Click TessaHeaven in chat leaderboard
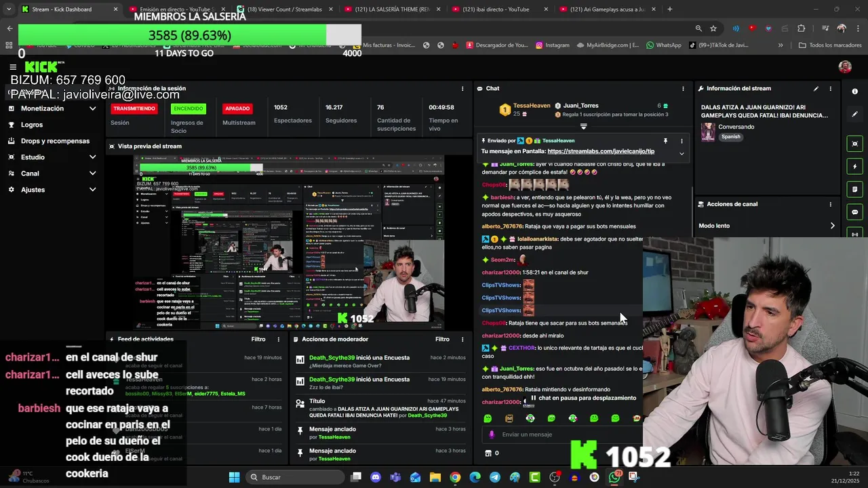The height and width of the screenshot is (488, 868). (x=532, y=106)
